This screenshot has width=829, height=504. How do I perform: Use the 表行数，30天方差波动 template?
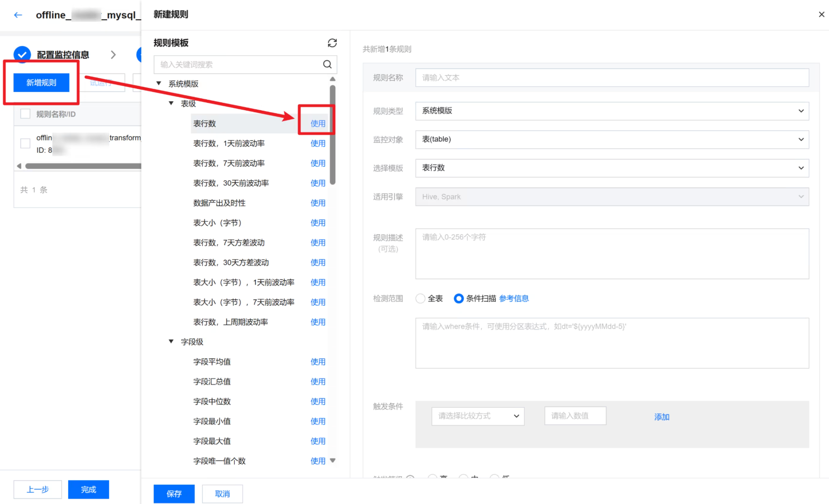pyautogui.click(x=318, y=262)
